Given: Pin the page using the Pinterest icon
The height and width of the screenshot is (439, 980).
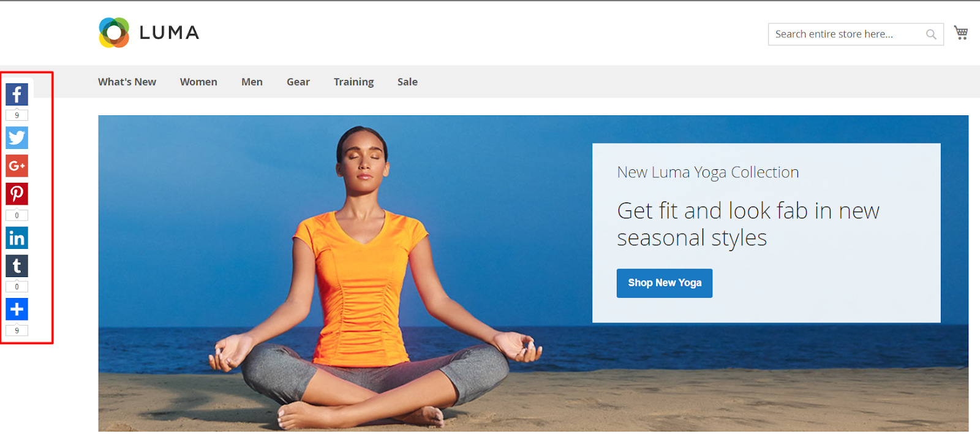Looking at the screenshot, I should pos(17,194).
